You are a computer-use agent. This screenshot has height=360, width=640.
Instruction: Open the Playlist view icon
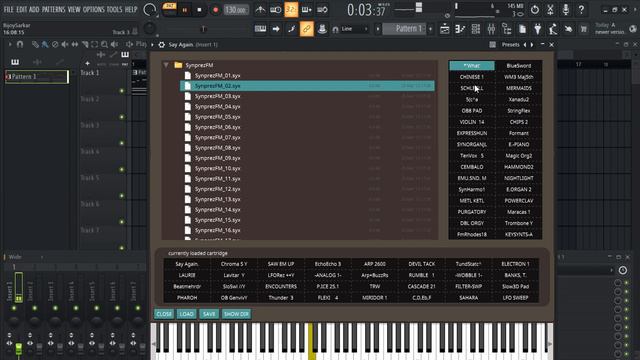tap(444, 29)
